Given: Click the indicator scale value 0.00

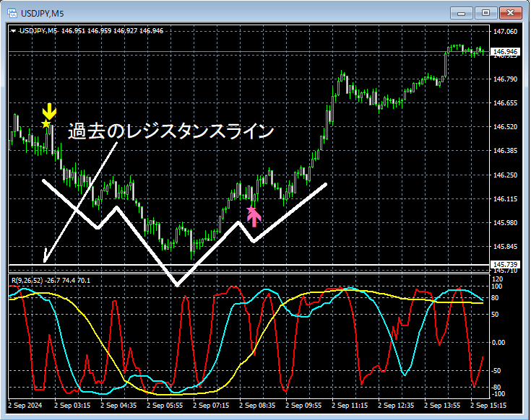Looking at the screenshot, I should click(x=498, y=343).
